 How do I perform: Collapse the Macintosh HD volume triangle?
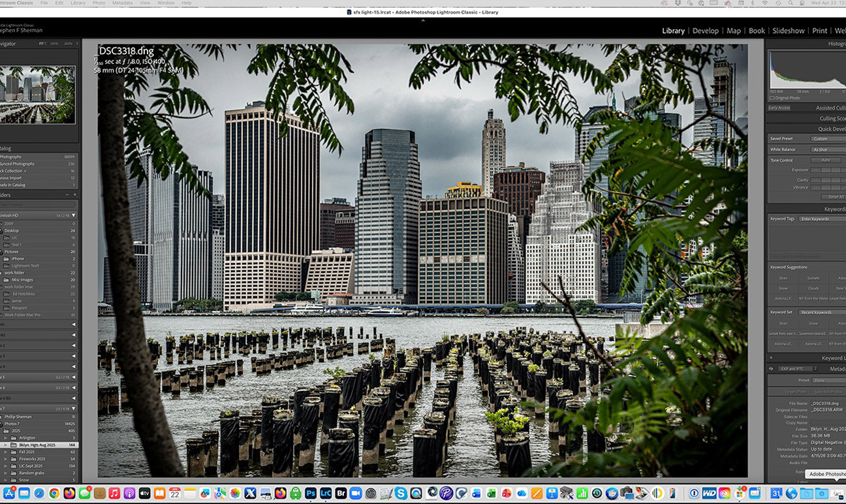[74, 215]
